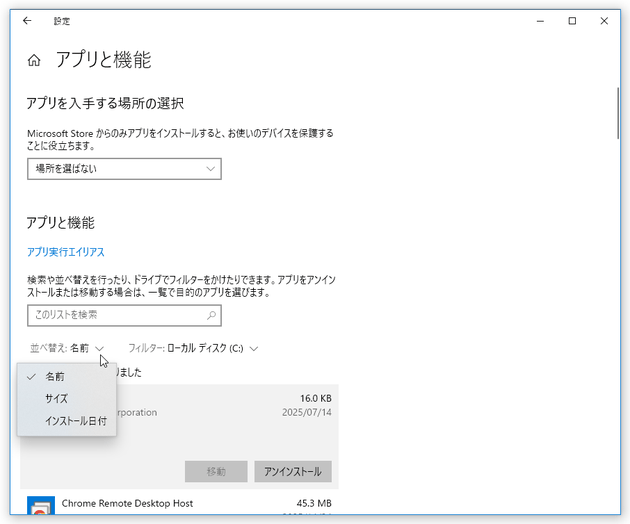The width and height of the screenshot is (630, 524).
Task: Open the Settings home icon
Action: coord(34,60)
